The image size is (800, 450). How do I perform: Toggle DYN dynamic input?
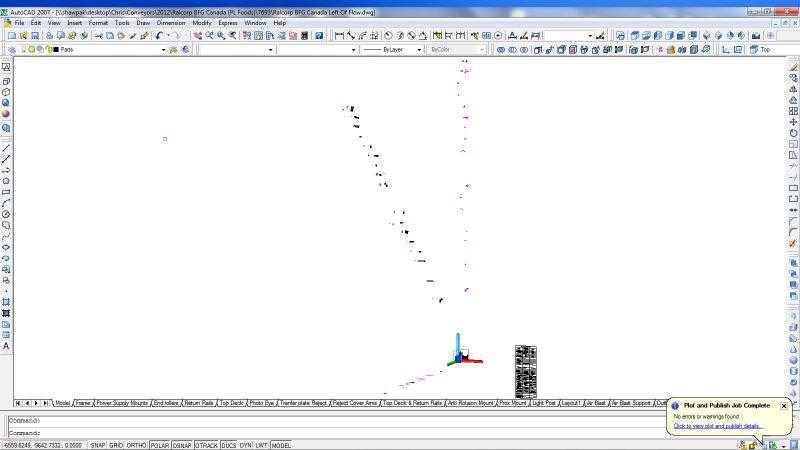click(x=245, y=445)
